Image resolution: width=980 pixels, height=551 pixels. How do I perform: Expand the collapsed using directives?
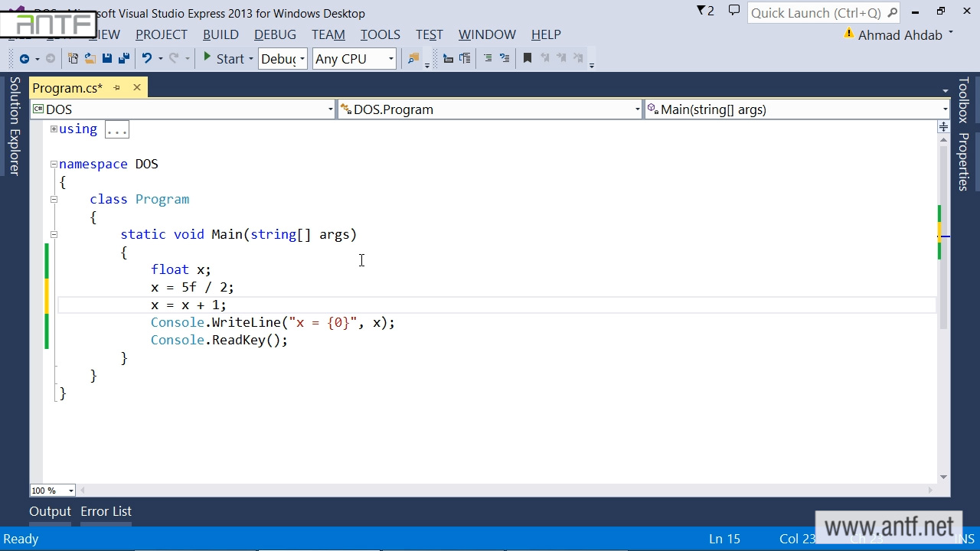tap(54, 129)
